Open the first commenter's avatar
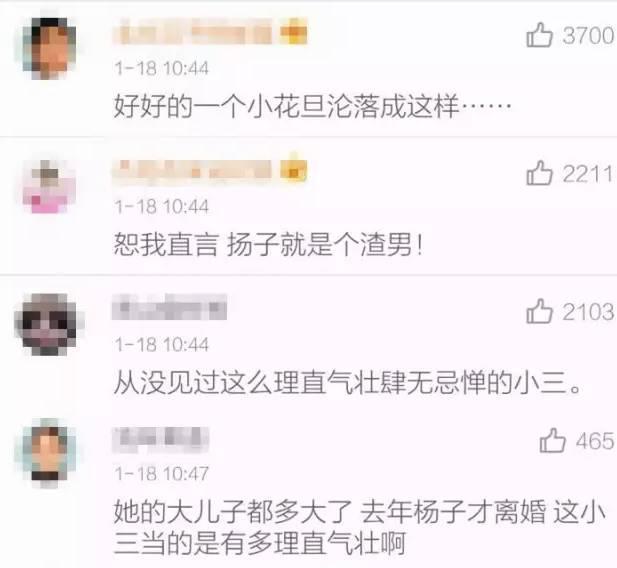This screenshot has height=568, width=617. pyautogui.click(x=49, y=48)
